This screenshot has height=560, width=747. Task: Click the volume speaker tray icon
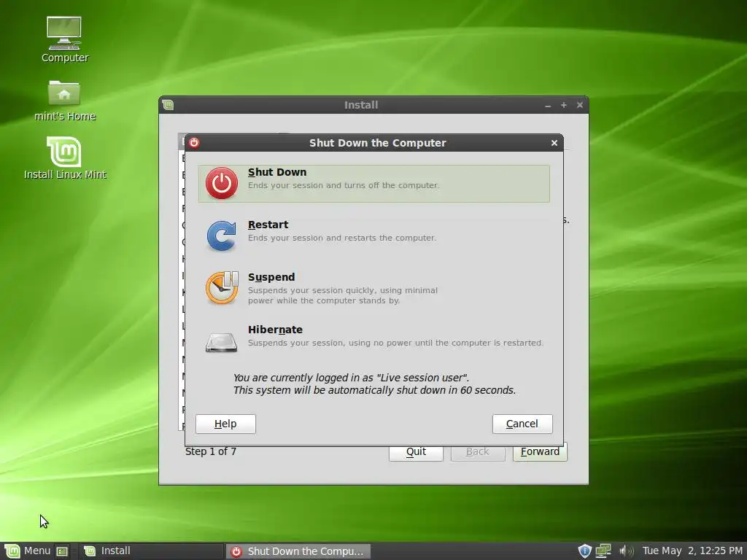coord(626,551)
